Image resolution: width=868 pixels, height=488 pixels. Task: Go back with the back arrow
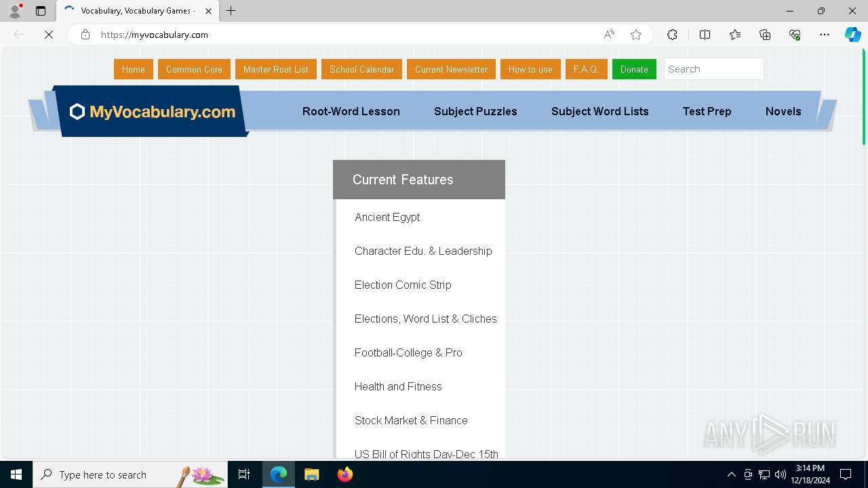(x=19, y=35)
